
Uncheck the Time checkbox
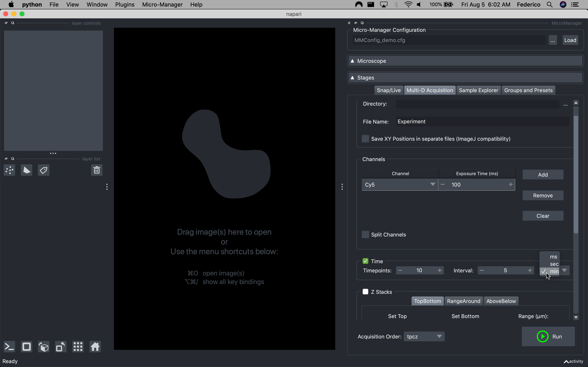click(x=365, y=261)
